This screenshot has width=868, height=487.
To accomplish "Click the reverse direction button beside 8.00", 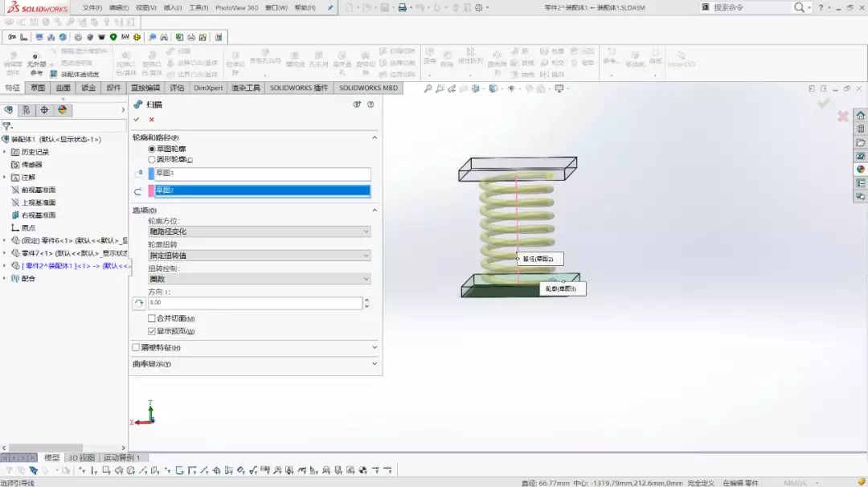I will click(x=138, y=303).
